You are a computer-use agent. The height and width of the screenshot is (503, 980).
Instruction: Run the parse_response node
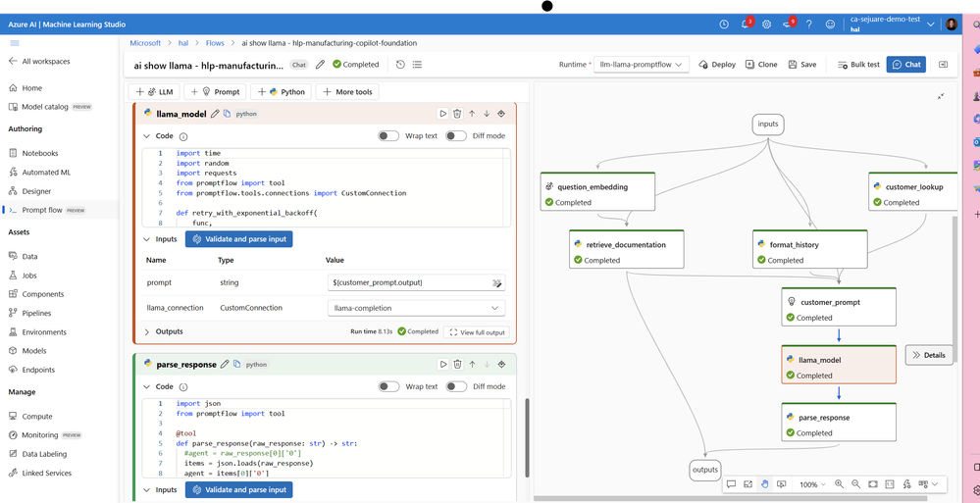coord(442,364)
